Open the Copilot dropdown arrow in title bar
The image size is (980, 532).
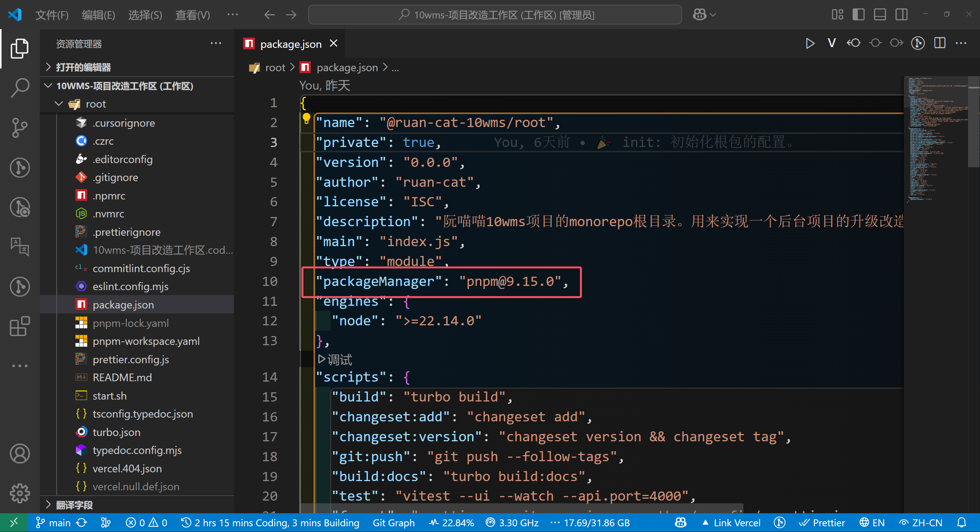point(713,15)
